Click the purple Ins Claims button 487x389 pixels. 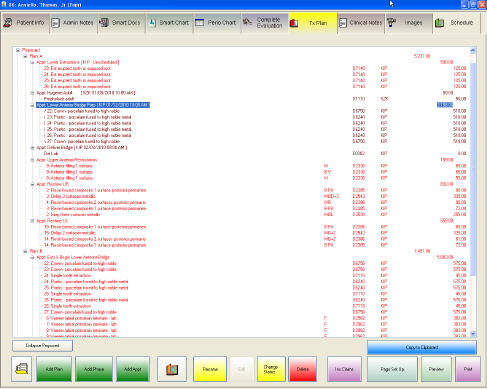[344, 369]
